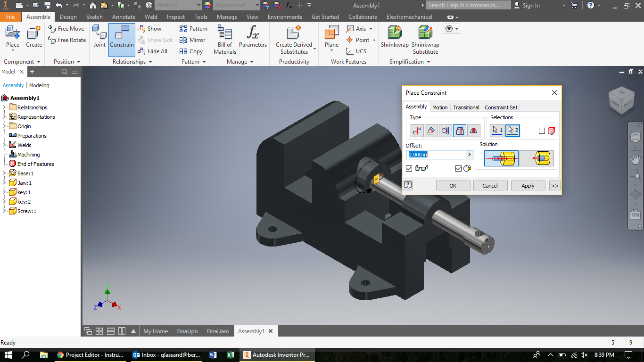This screenshot has width=644, height=362.
Task: Click the Pan hand navigation tool
Action: pos(636,159)
